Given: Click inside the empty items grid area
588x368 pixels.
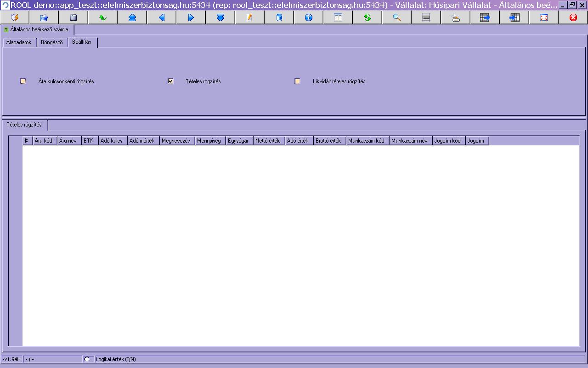Looking at the screenshot, I should 299,244.
